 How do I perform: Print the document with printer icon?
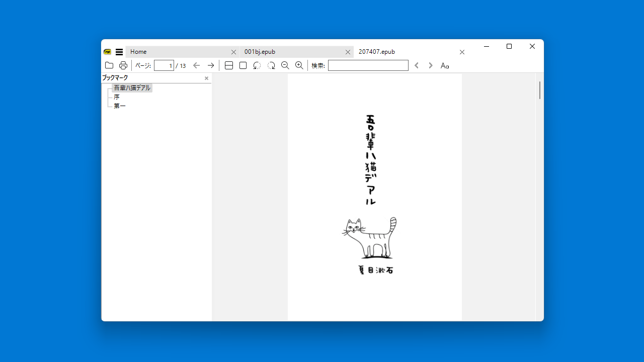click(x=123, y=65)
